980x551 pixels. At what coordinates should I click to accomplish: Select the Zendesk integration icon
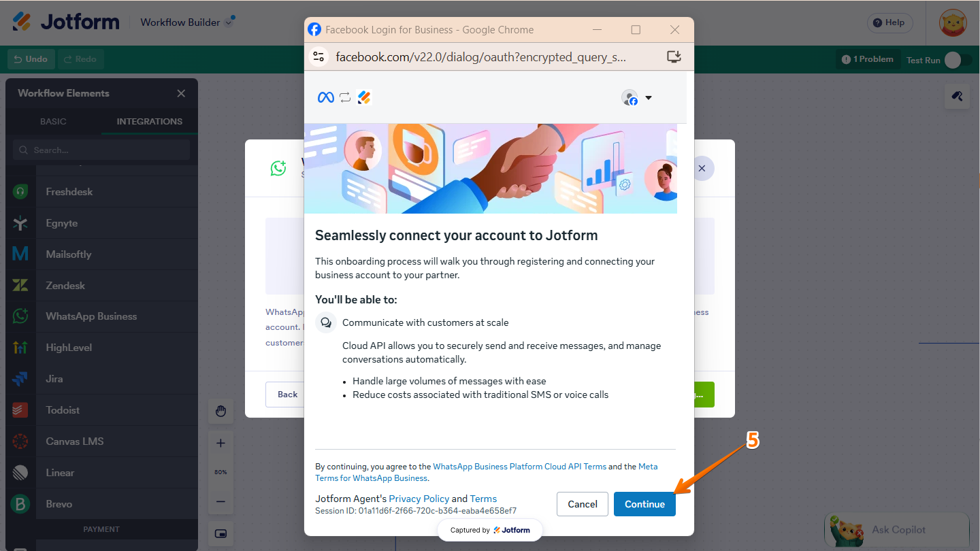click(x=20, y=286)
